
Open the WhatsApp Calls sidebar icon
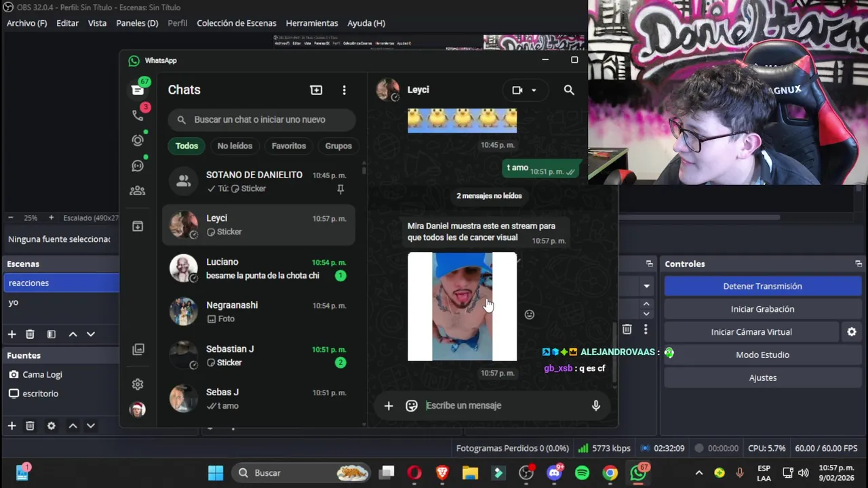click(138, 115)
